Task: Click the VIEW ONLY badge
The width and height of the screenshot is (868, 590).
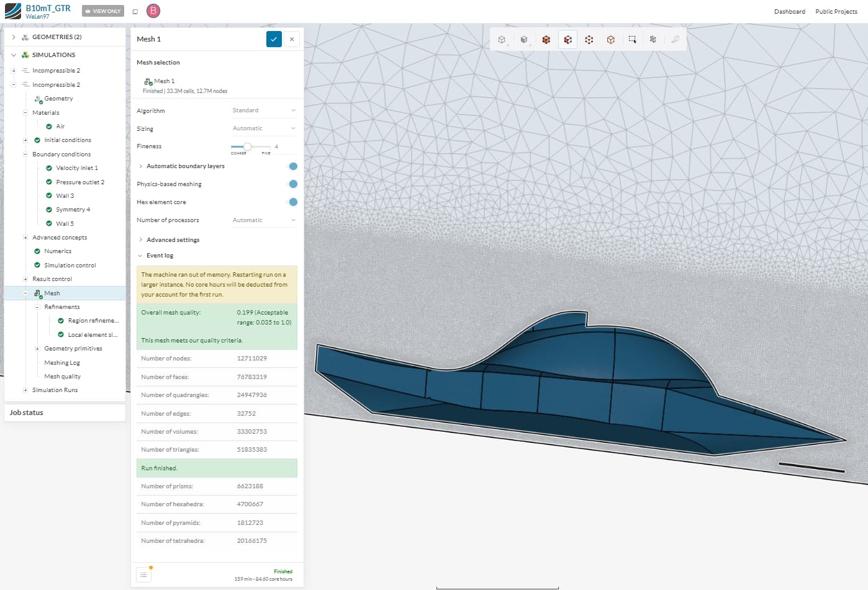Action: coord(102,11)
